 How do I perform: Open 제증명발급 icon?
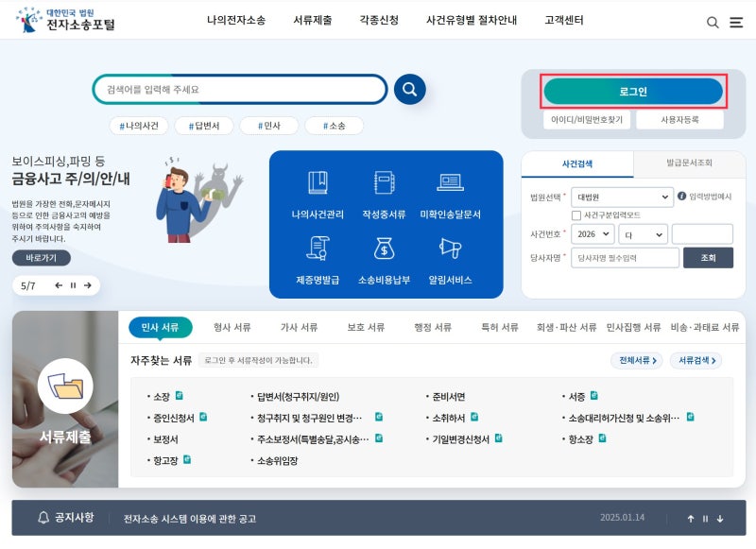point(318,249)
